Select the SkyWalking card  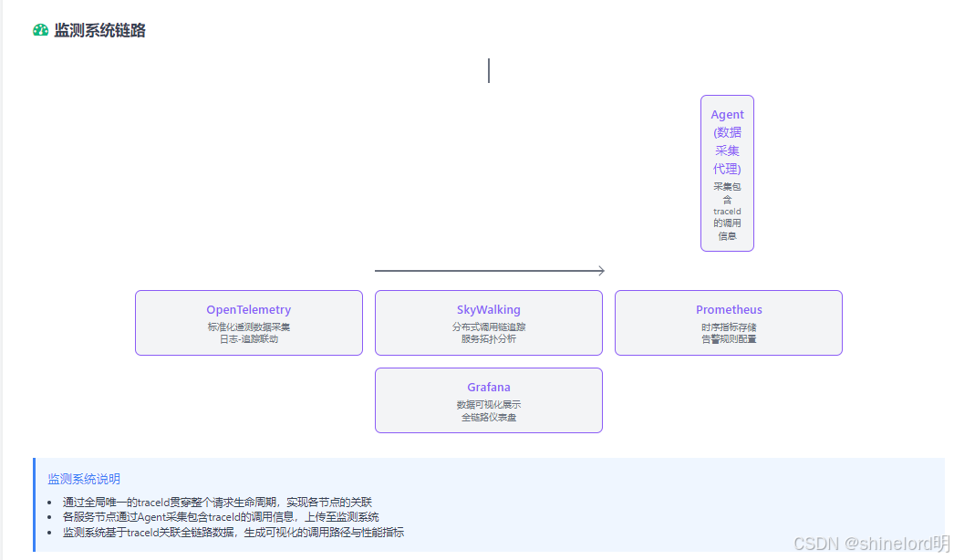point(489,323)
